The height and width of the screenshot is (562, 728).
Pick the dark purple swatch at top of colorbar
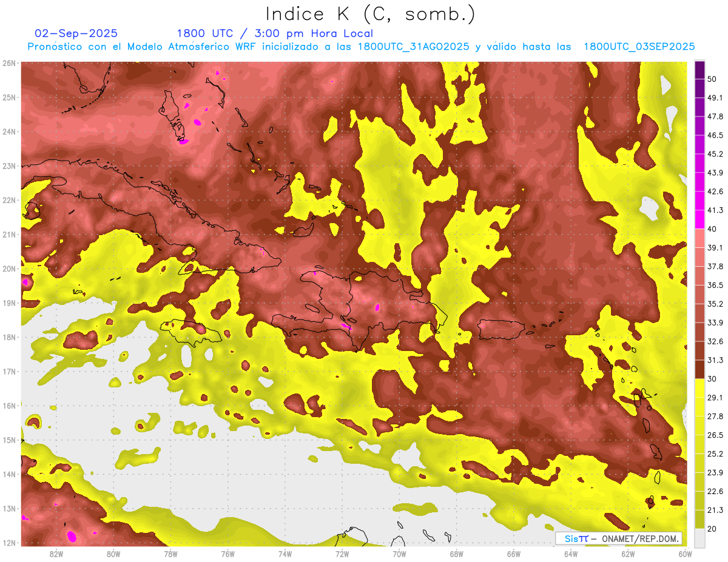[699, 70]
